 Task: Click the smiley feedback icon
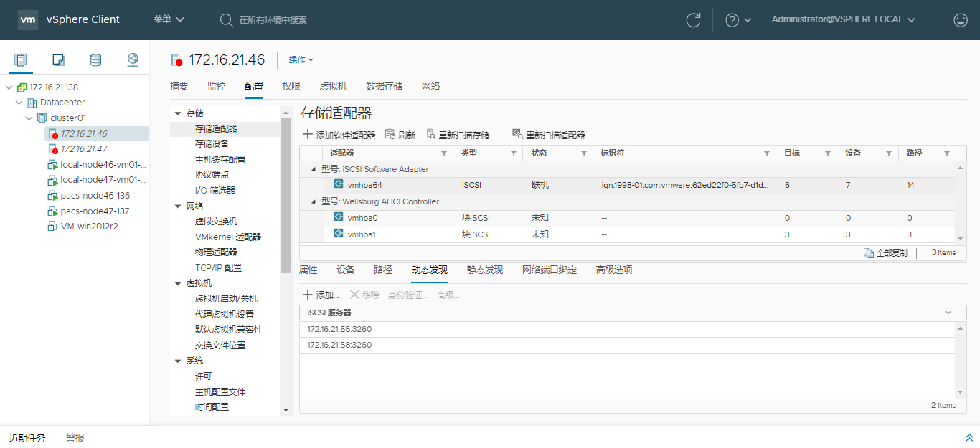click(961, 20)
